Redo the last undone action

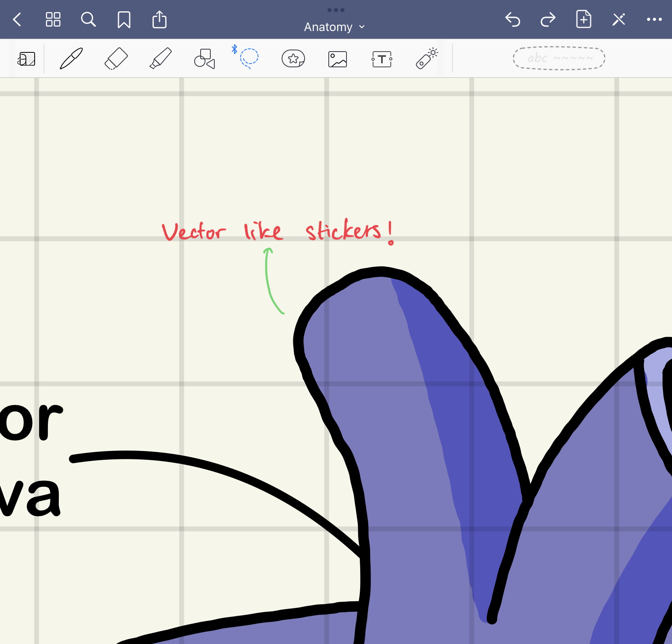(x=548, y=19)
